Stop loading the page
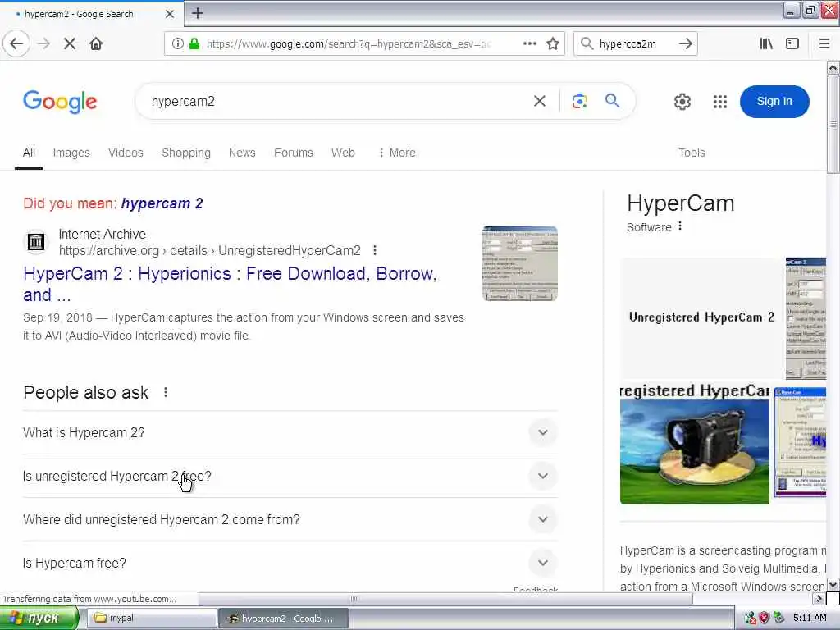The height and width of the screenshot is (630, 840). (69, 44)
